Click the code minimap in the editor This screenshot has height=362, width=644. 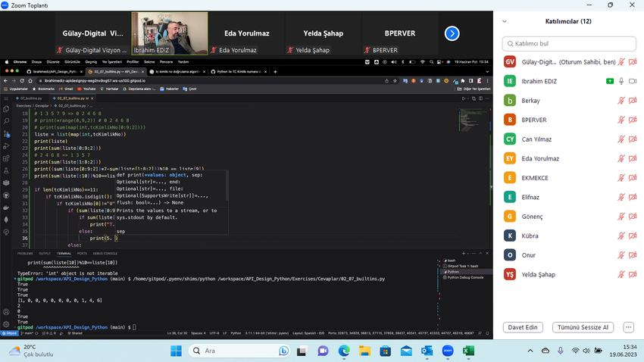(x=473, y=120)
